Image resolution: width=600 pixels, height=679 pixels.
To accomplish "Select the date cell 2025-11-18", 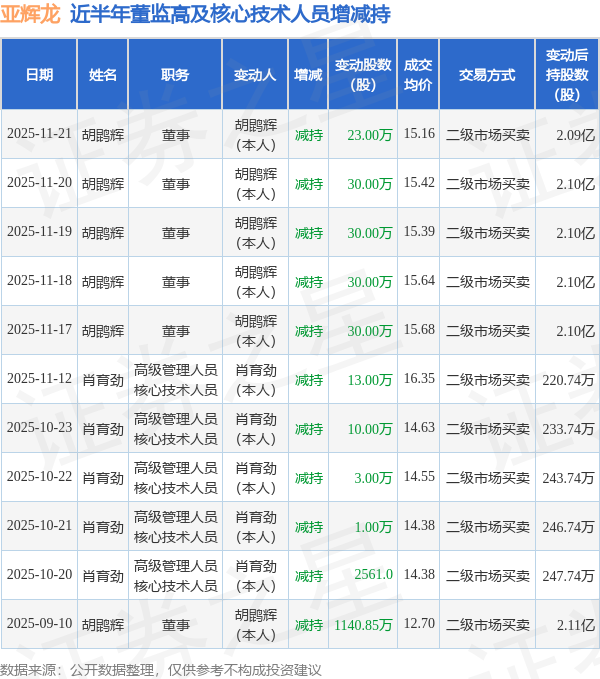I will (x=39, y=280).
